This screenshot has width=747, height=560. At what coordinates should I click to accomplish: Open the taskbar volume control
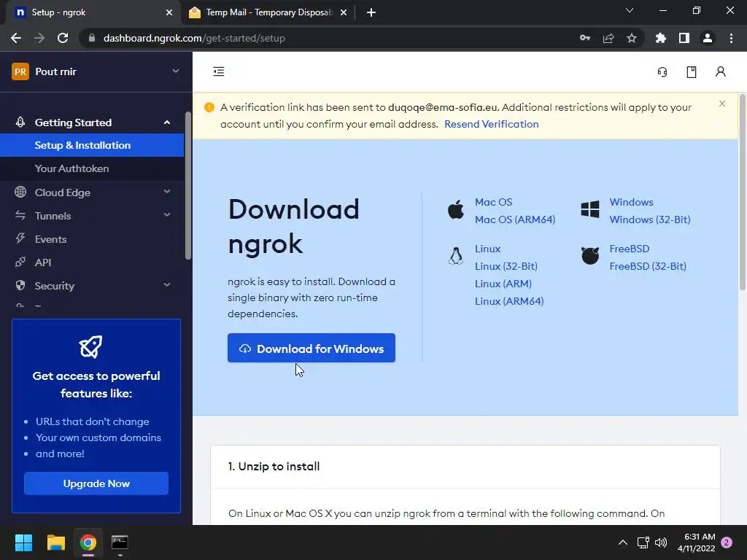pos(661,542)
